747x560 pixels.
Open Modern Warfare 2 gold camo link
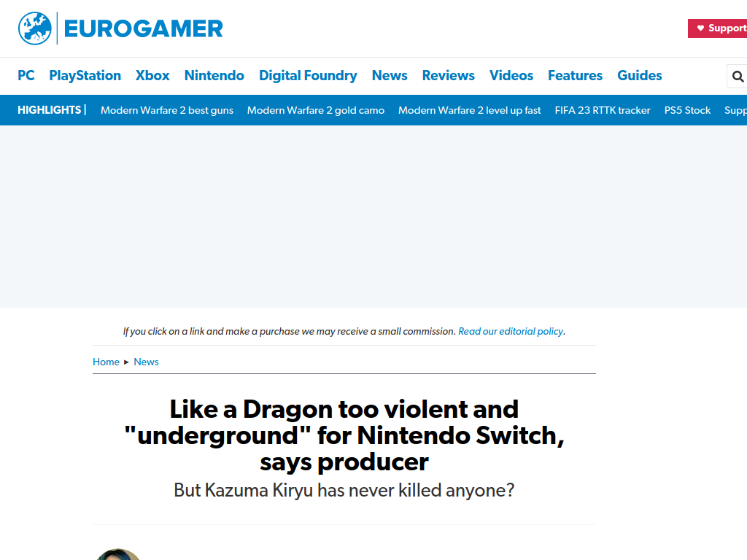pyautogui.click(x=316, y=111)
